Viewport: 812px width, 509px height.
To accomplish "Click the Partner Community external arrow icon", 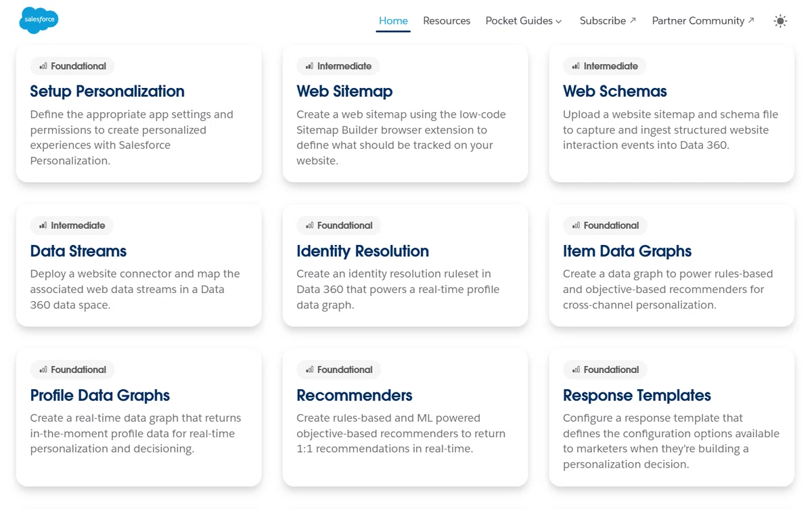I will tap(751, 20).
